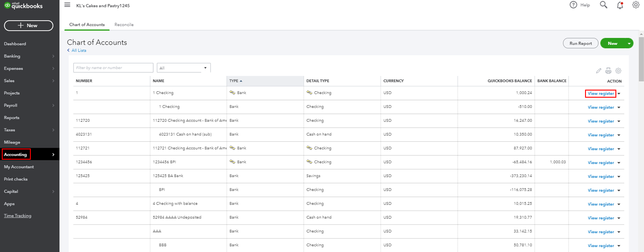Screen dimensions: 644x252
Task: Click the print icon above table
Action: (608, 70)
